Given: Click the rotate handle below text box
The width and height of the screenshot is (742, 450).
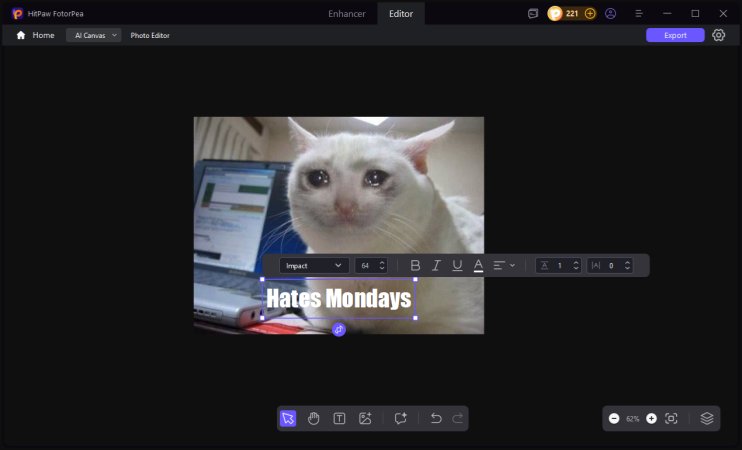Looking at the screenshot, I should pyautogui.click(x=338, y=329).
